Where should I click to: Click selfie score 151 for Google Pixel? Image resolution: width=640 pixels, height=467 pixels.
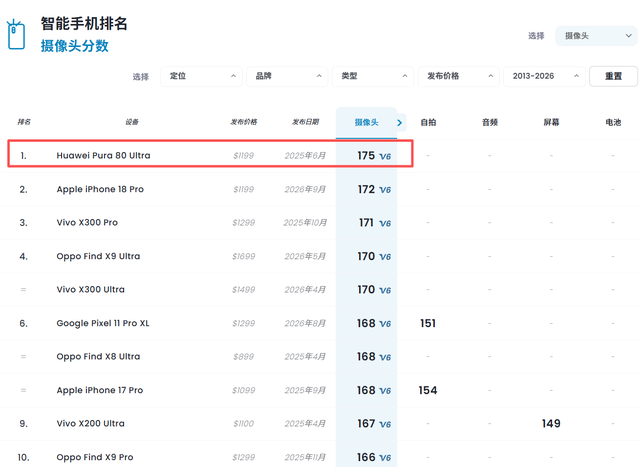pos(428,323)
